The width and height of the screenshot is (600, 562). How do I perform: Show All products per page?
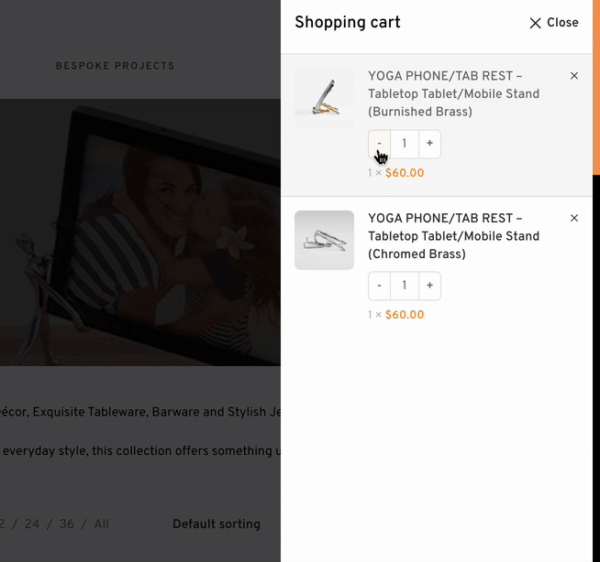[101, 524]
